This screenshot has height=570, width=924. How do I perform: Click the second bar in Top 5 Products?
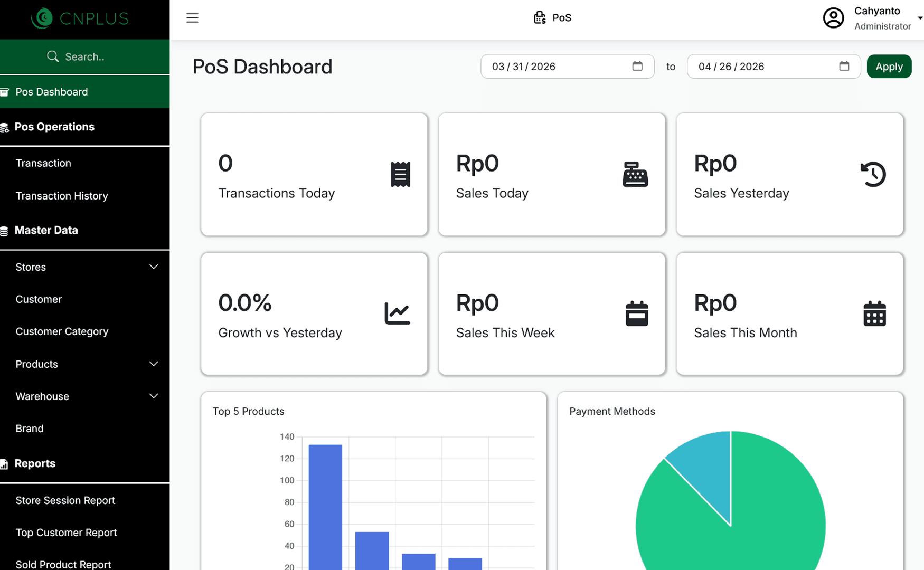click(x=372, y=550)
